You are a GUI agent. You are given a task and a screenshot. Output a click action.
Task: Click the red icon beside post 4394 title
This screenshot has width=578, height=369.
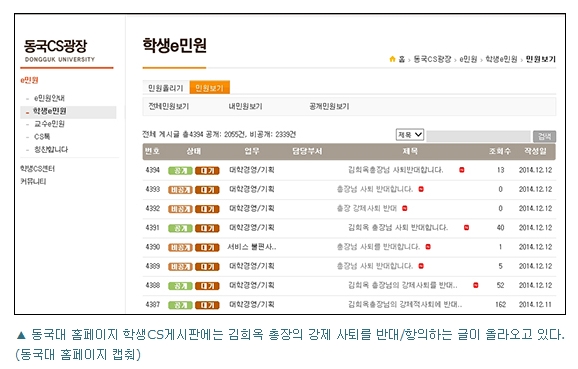click(x=462, y=170)
